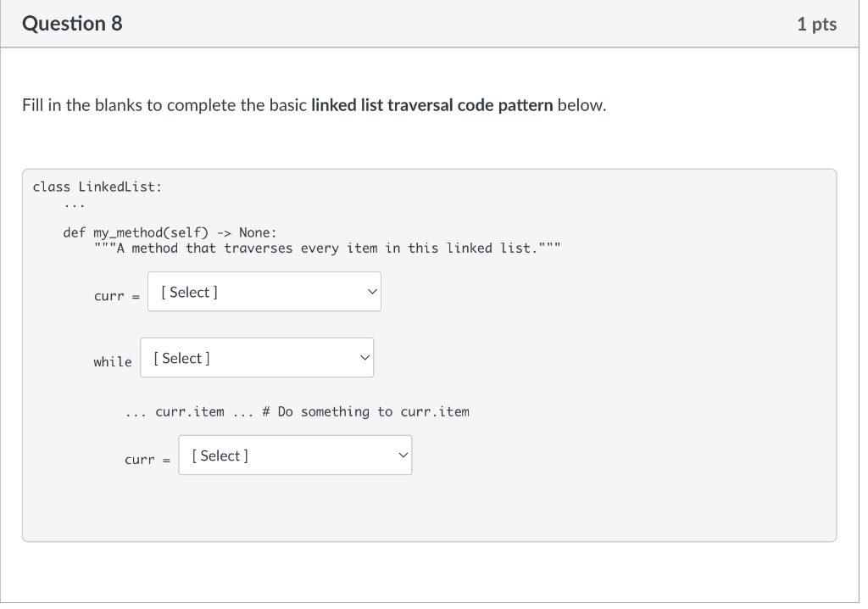Open the dropdown next to 'while'
The height and width of the screenshot is (609, 868).
pos(256,358)
